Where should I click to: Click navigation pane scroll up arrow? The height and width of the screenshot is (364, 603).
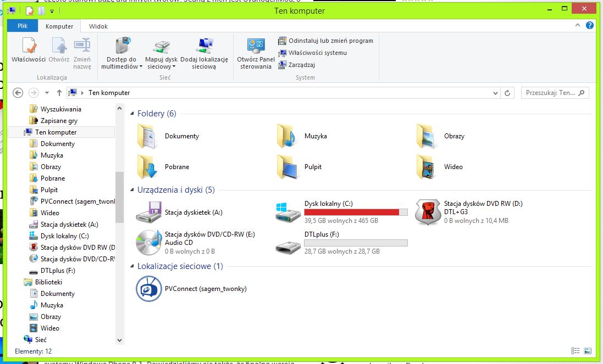[x=119, y=109]
